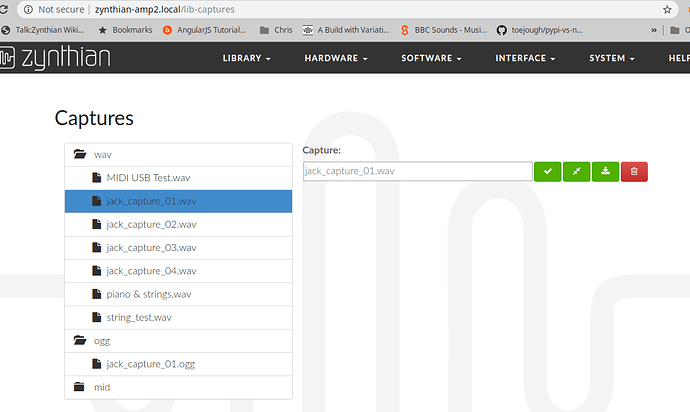This screenshot has height=412, width=690.
Task: Click the Not secure site info icon
Action: pyautogui.click(x=29, y=9)
